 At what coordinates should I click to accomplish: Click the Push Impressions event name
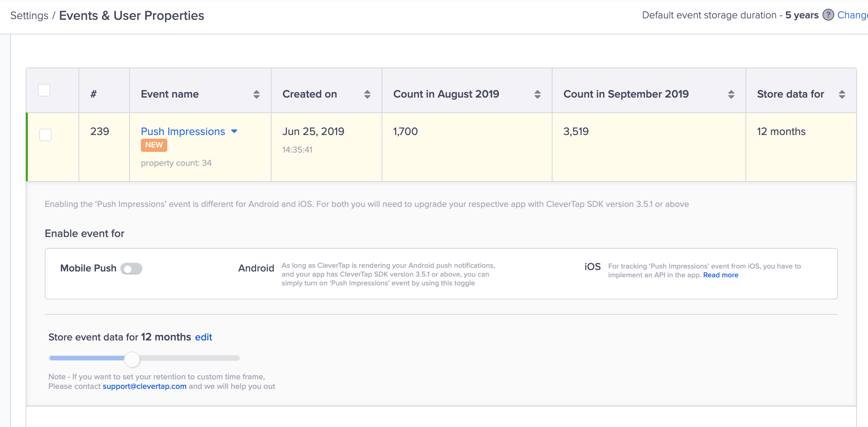[x=183, y=131]
